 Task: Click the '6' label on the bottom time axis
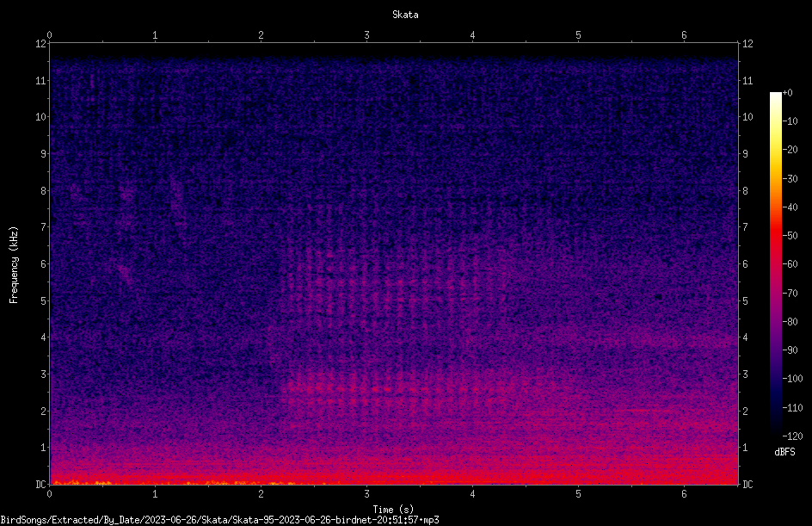[x=684, y=494]
